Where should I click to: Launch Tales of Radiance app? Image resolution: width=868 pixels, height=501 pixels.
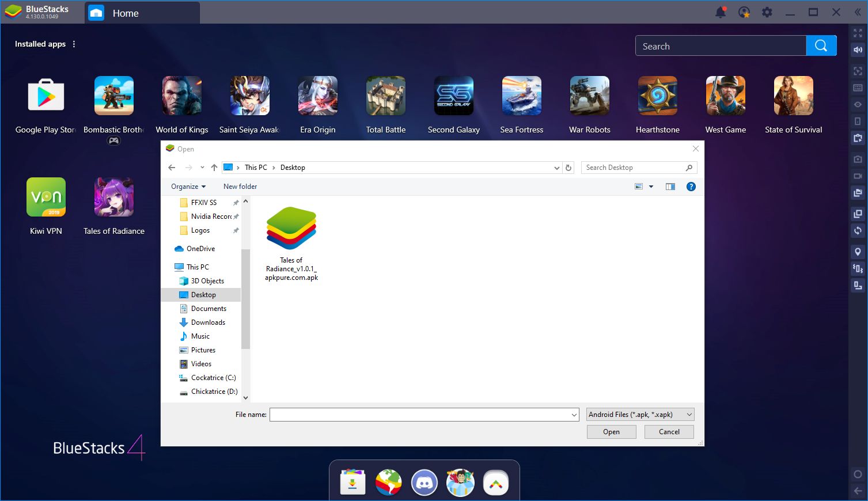click(x=114, y=197)
